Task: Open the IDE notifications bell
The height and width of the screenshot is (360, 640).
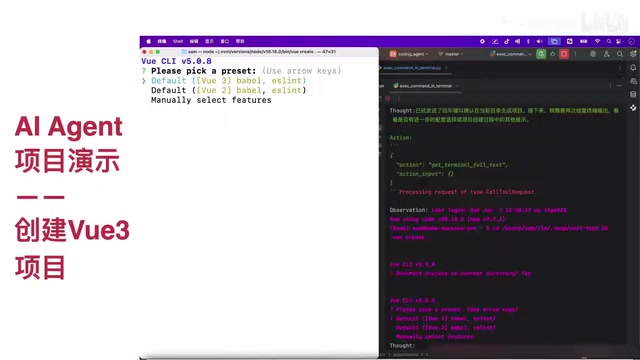Action: coord(633,67)
